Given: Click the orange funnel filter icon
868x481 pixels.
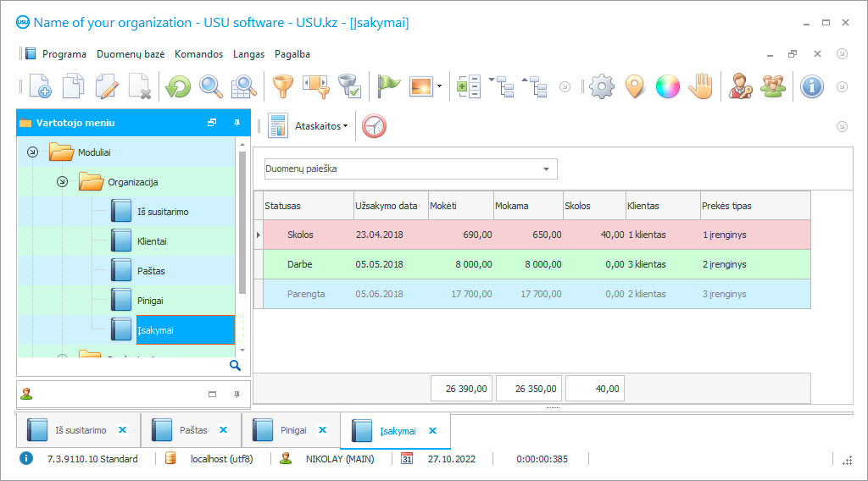Looking at the screenshot, I should 281,86.
